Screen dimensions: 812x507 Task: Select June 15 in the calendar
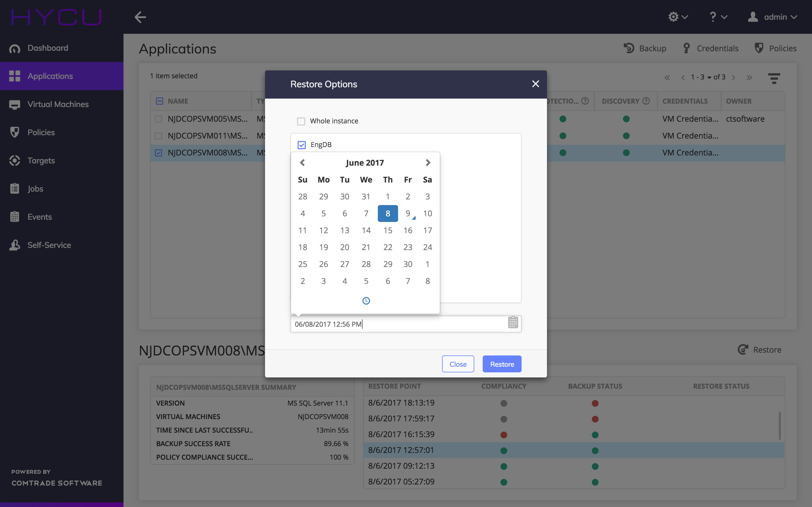tap(388, 230)
